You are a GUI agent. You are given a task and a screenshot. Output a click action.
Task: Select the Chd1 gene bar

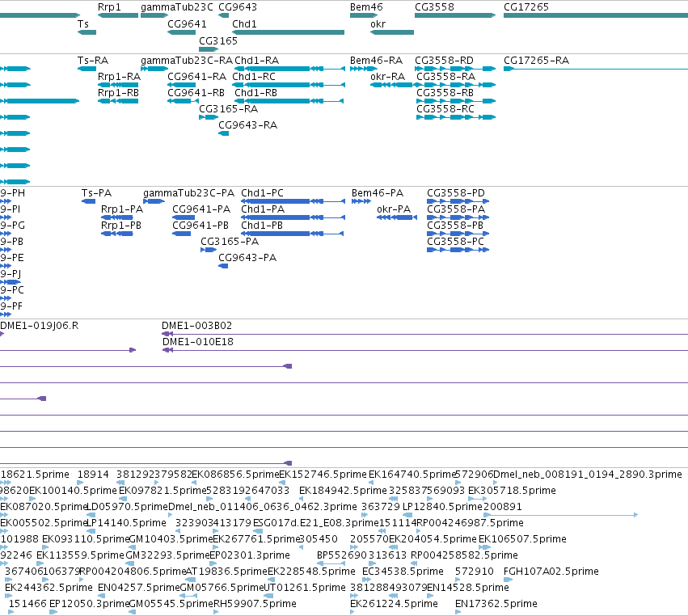289,32
